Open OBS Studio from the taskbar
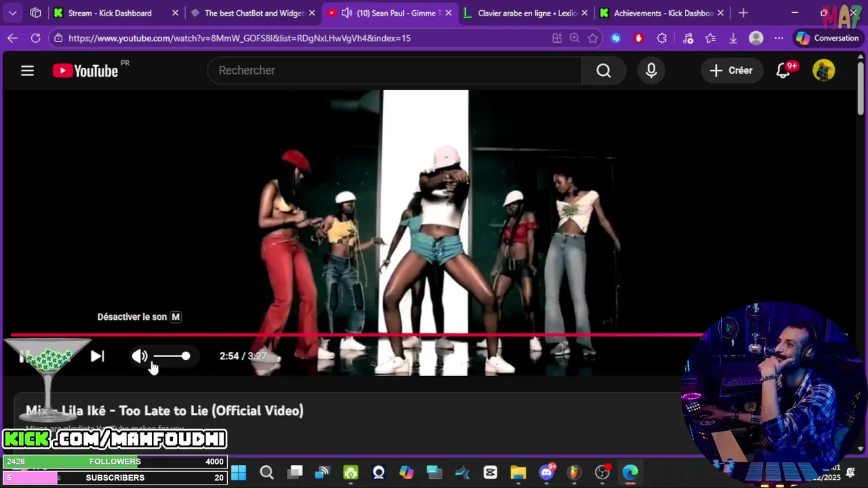 (602, 472)
